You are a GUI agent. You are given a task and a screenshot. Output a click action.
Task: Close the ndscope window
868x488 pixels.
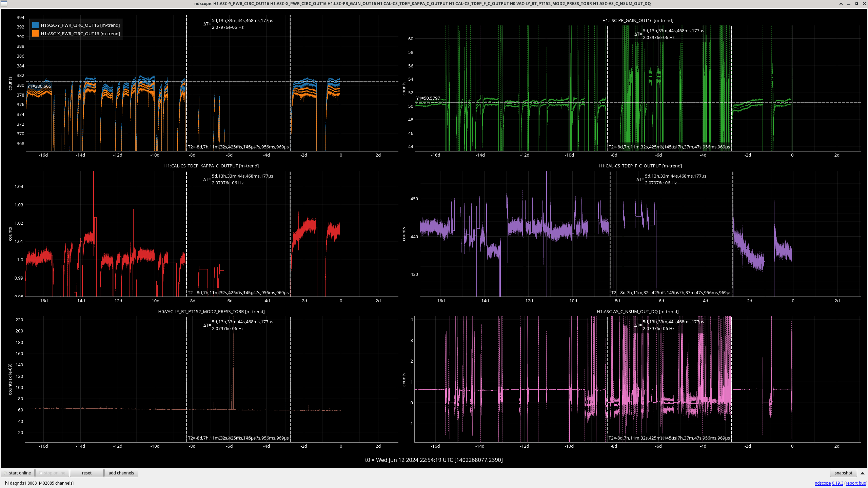click(864, 3)
